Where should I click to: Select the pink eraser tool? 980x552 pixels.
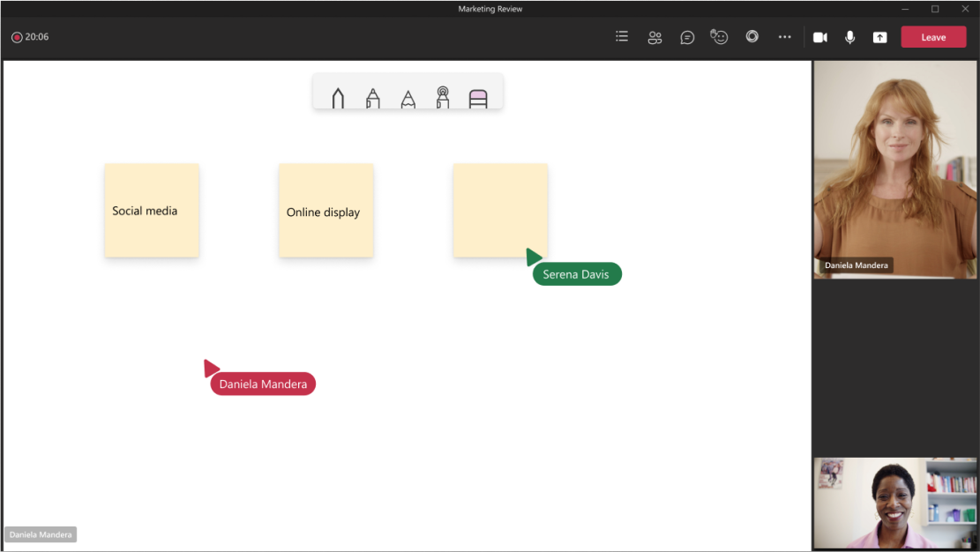(x=478, y=98)
